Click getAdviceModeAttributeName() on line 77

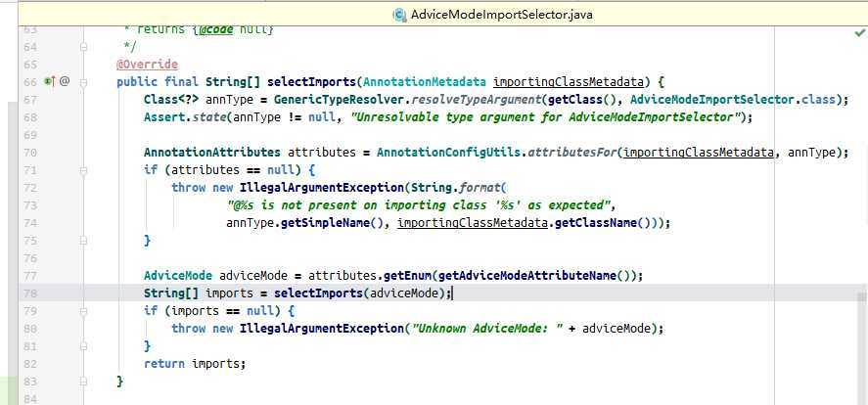[x=533, y=276]
